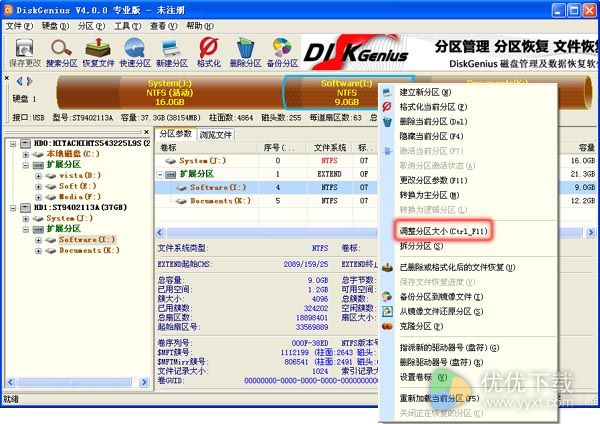This screenshot has height=424, width=600.
Task: Collapse the HD0:HITACHI disk tree node
Action: (13, 144)
